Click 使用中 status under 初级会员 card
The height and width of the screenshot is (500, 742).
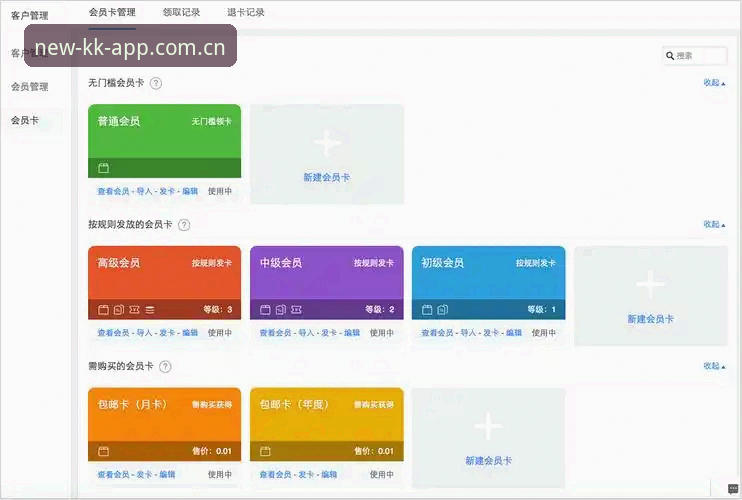click(544, 333)
